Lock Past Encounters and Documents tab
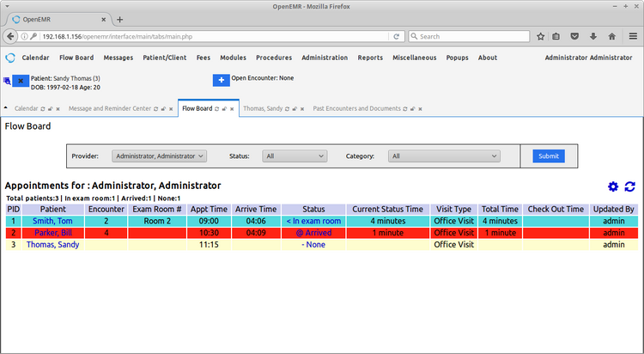The image size is (644, 354). click(412, 109)
